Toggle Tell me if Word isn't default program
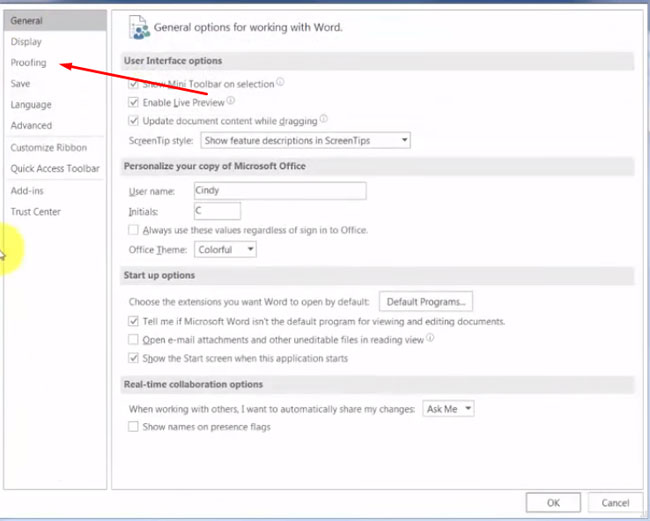This screenshot has height=521, width=650. tap(133, 321)
